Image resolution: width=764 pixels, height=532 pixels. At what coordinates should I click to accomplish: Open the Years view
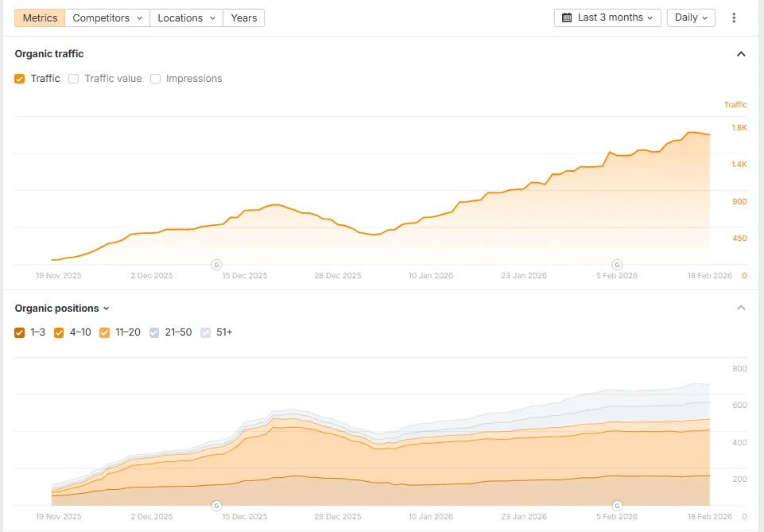click(243, 17)
